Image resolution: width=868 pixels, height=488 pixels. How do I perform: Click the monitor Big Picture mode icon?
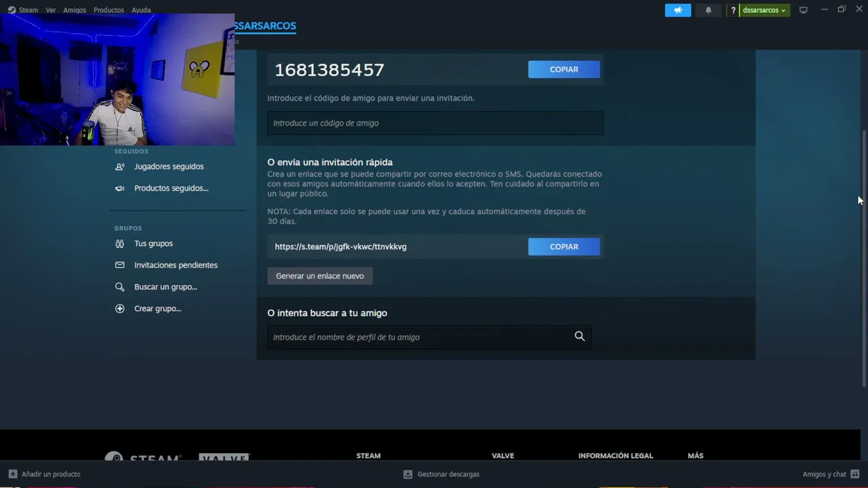(x=804, y=10)
